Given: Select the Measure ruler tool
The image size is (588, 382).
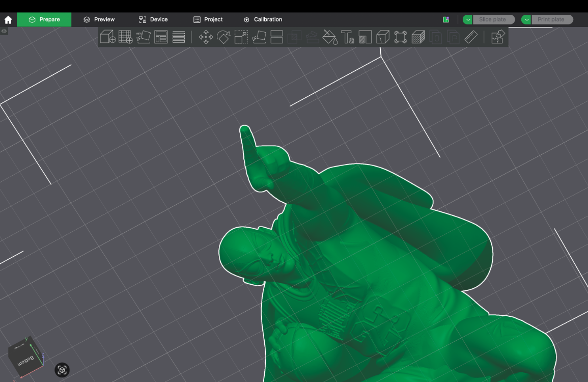Looking at the screenshot, I should point(471,37).
